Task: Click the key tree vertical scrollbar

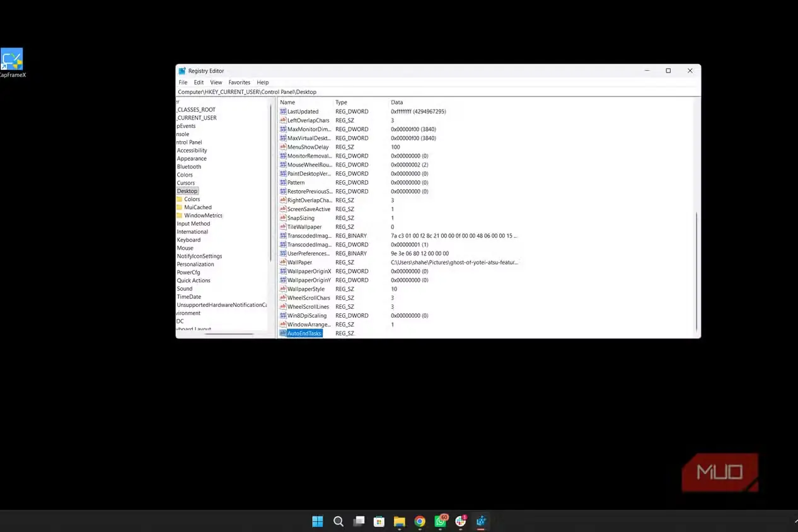Action: [271, 183]
